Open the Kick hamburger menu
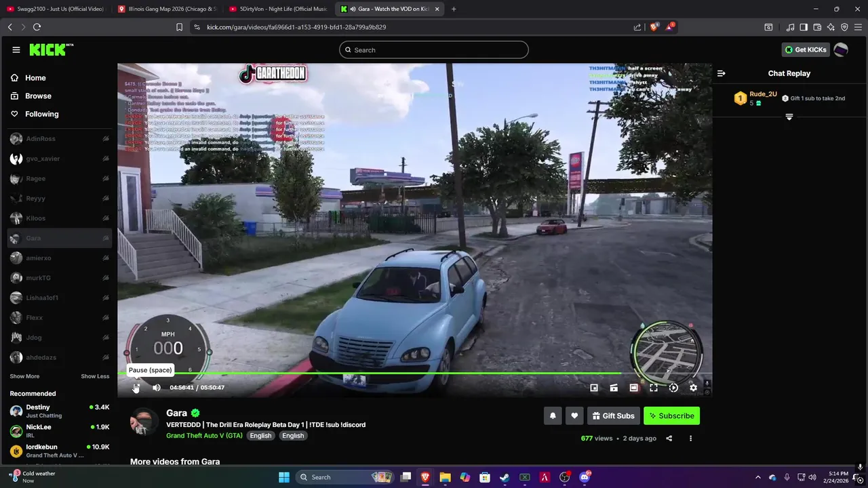Screen dimensions: 868x488 click(16, 49)
